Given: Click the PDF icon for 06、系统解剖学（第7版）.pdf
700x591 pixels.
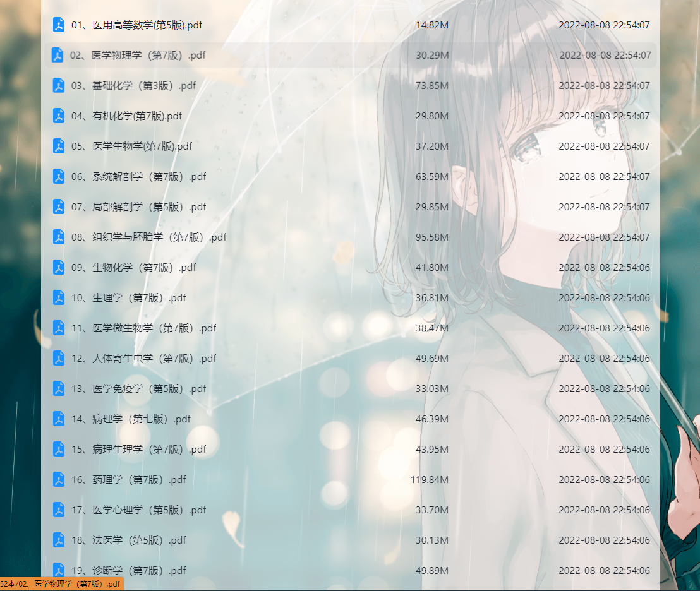Looking at the screenshot, I should tap(59, 177).
